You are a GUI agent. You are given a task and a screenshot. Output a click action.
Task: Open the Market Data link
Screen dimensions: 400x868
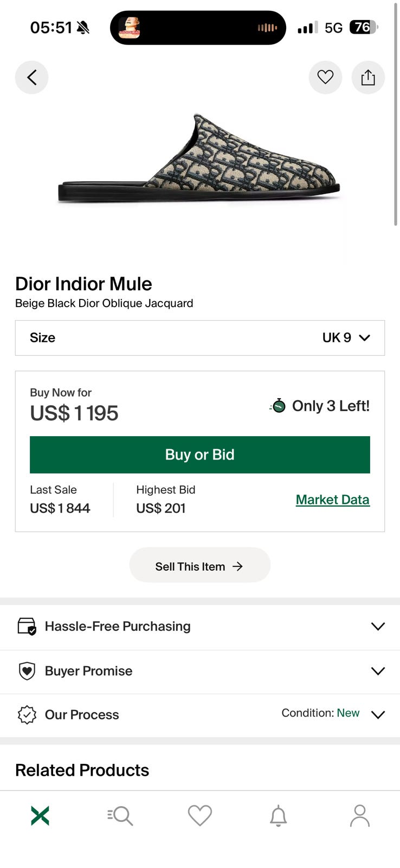(x=332, y=500)
